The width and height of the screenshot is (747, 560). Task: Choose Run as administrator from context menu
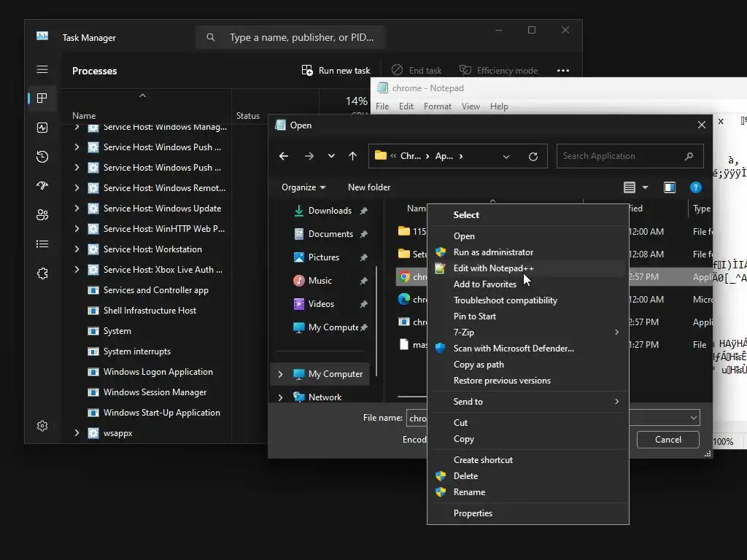(x=528, y=252)
